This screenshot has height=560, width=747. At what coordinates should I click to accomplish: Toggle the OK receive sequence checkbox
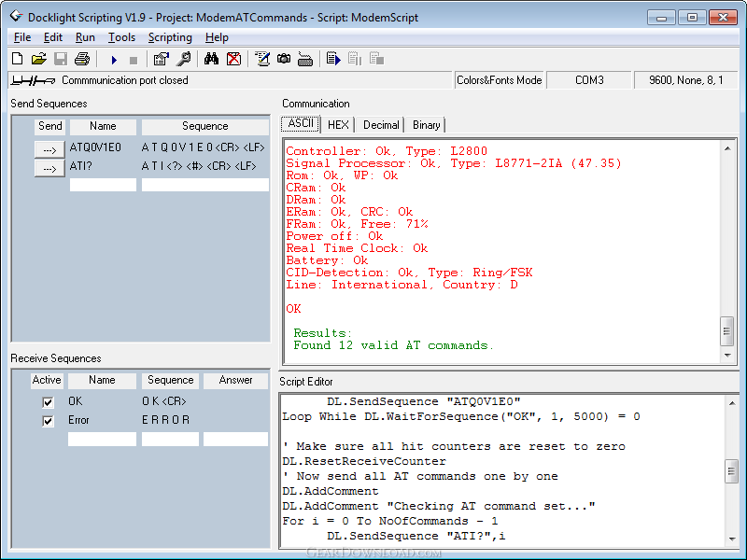pos(48,402)
